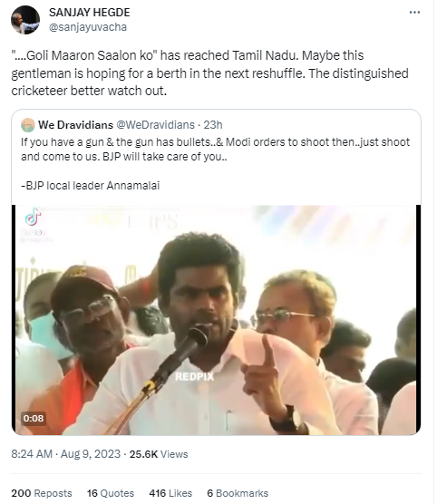Click the TikTok logo watermark on the video
Screen dimensions: 437x504
(x=33, y=217)
